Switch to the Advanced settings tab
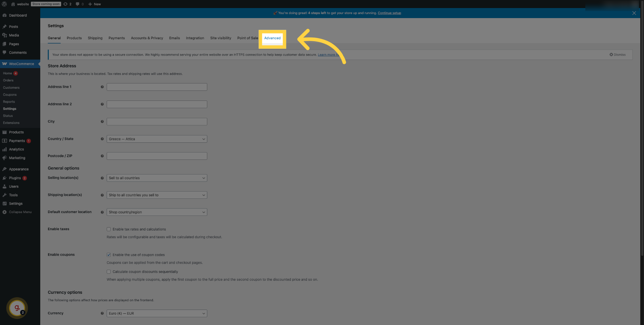The width and height of the screenshot is (644, 325). [x=272, y=38]
